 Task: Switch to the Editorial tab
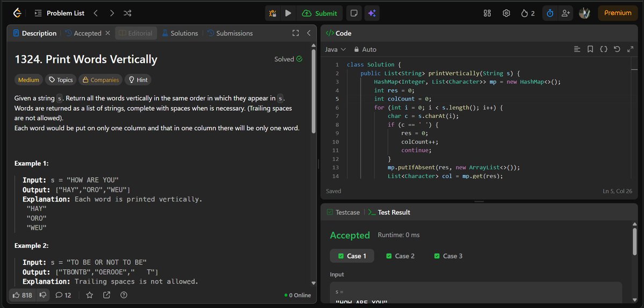click(136, 33)
